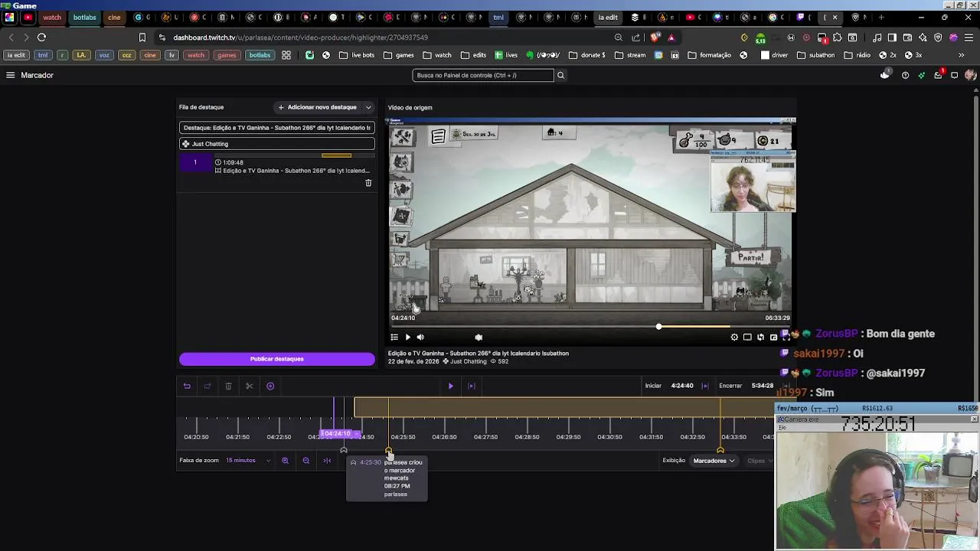The width and height of the screenshot is (980, 551).
Task: Open the hamburger menu beside Marcador
Action: [x=10, y=75]
